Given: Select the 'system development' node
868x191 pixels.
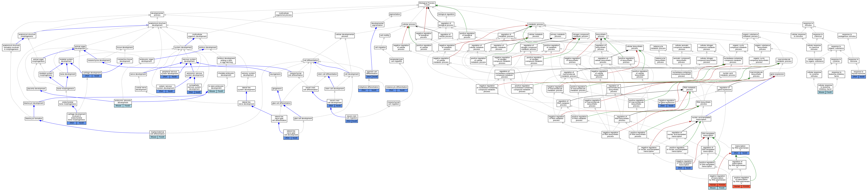Looking at the screenshot, I should pos(183,48).
